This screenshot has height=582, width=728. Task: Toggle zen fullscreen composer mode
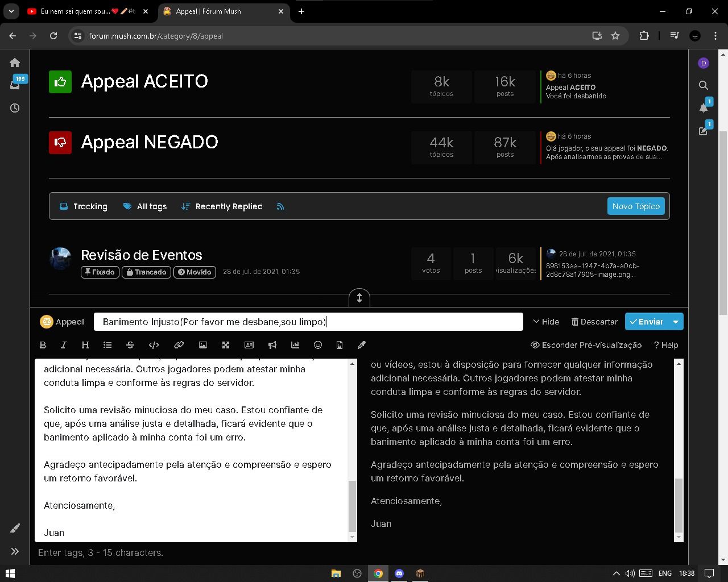click(226, 345)
